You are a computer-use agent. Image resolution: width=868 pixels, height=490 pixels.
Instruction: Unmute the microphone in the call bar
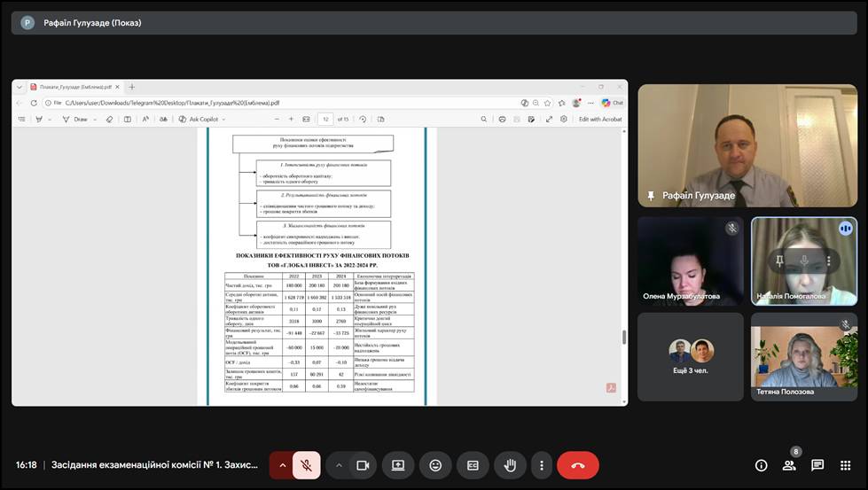(306, 465)
